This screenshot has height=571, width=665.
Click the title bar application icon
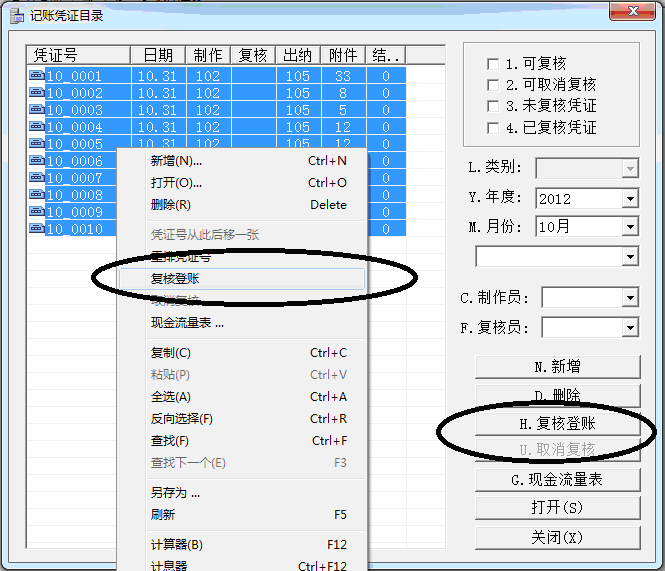(16, 15)
